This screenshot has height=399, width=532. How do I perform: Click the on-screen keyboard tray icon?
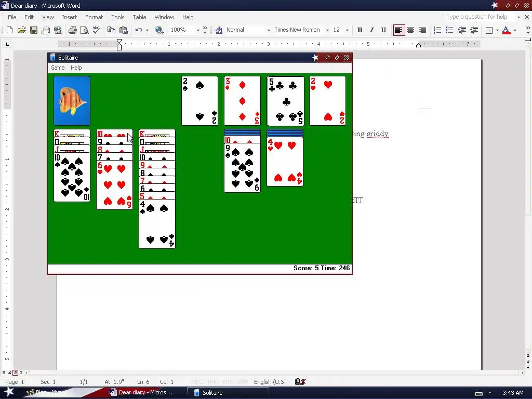point(478,393)
